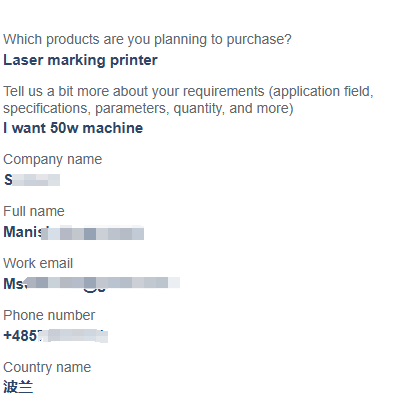Click '(application field,' text in requirements question
Image resolution: width=416 pixels, height=416 pixels.
[321, 91]
